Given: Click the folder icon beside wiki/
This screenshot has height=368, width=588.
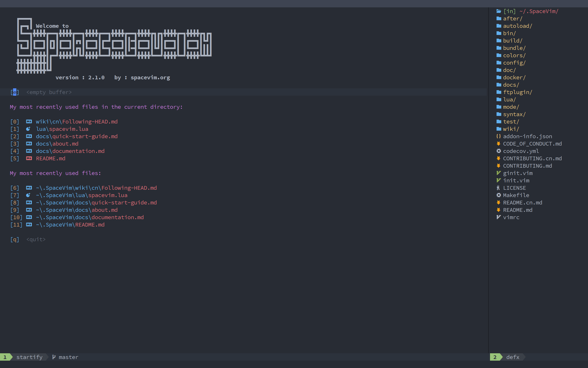Looking at the screenshot, I should tap(499, 129).
